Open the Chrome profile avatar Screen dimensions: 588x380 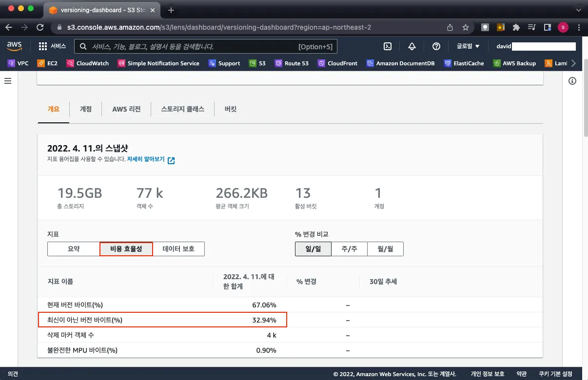click(563, 27)
